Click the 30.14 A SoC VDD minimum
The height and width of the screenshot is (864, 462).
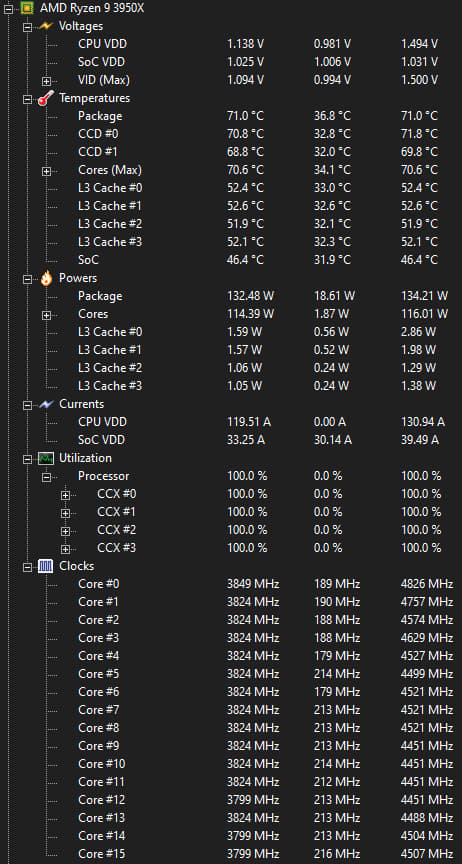tap(332, 440)
